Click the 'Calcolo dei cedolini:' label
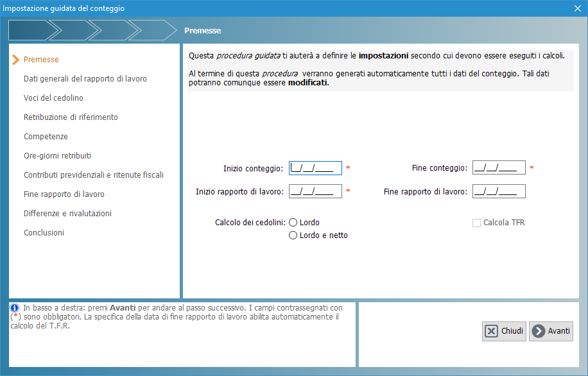 pos(250,222)
